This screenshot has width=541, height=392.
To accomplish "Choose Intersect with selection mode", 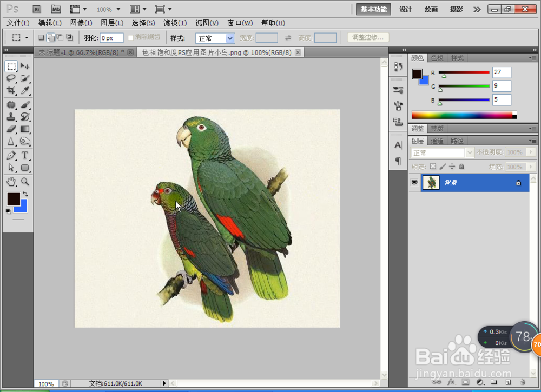I will [x=69, y=37].
